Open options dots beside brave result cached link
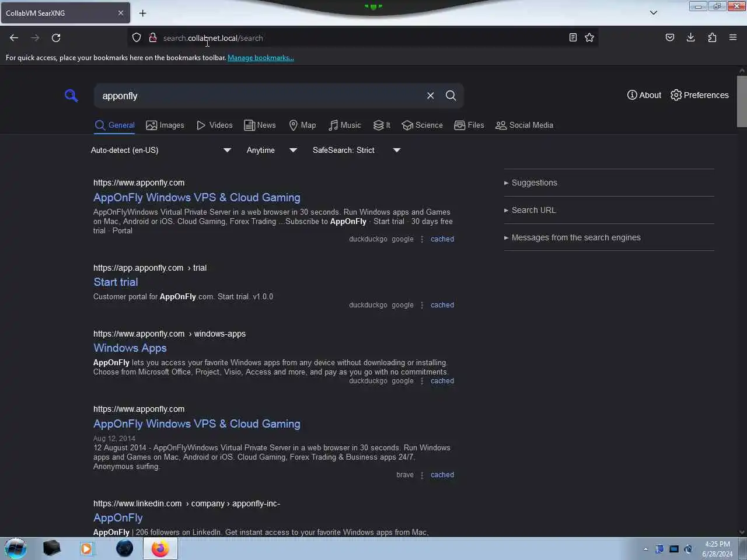This screenshot has height=560, width=747. (422, 475)
